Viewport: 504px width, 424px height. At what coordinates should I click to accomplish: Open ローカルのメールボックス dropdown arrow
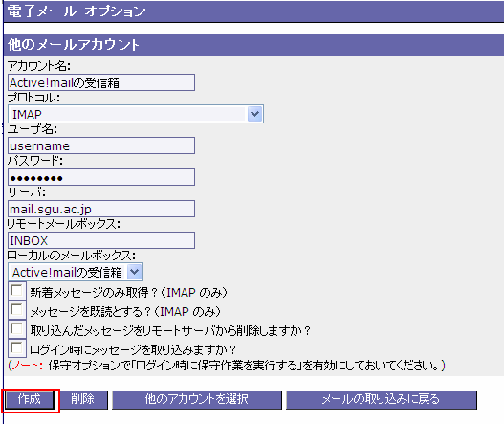point(134,272)
